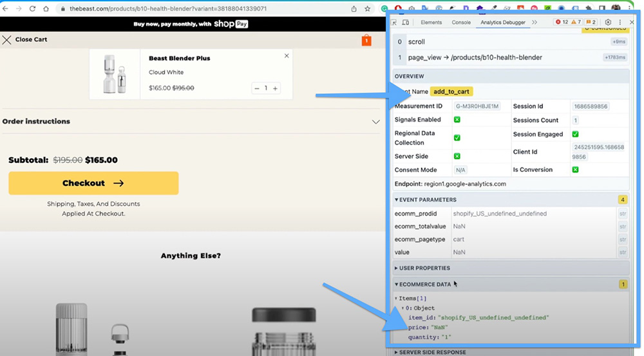
Task: Click the Client Id value 245251595.1686589856
Action: (x=599, y=152)
